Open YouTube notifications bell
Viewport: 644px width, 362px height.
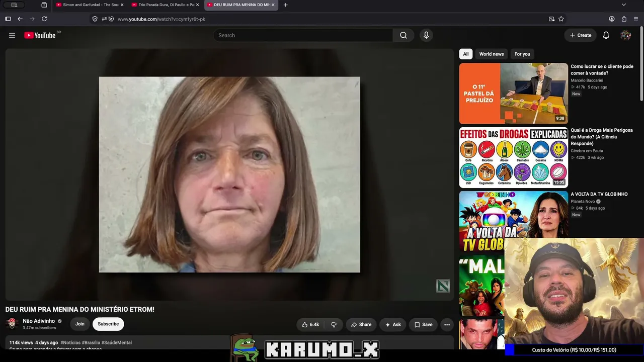[x=606, y=35]
